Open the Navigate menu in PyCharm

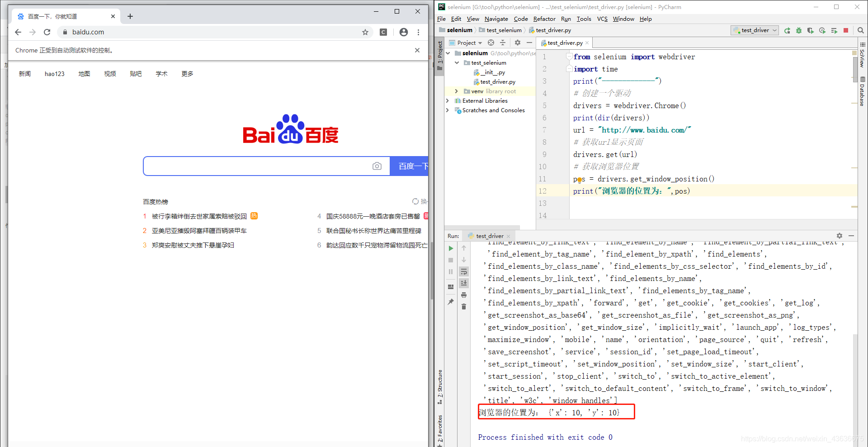pos(496,19)
